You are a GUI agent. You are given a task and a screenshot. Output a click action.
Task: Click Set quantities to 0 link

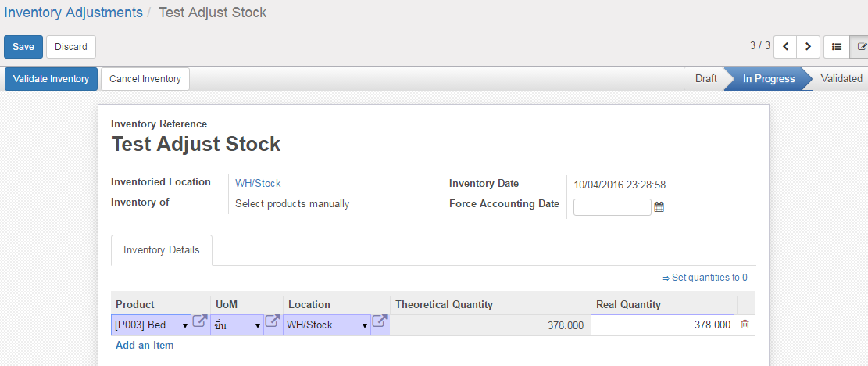705,278
